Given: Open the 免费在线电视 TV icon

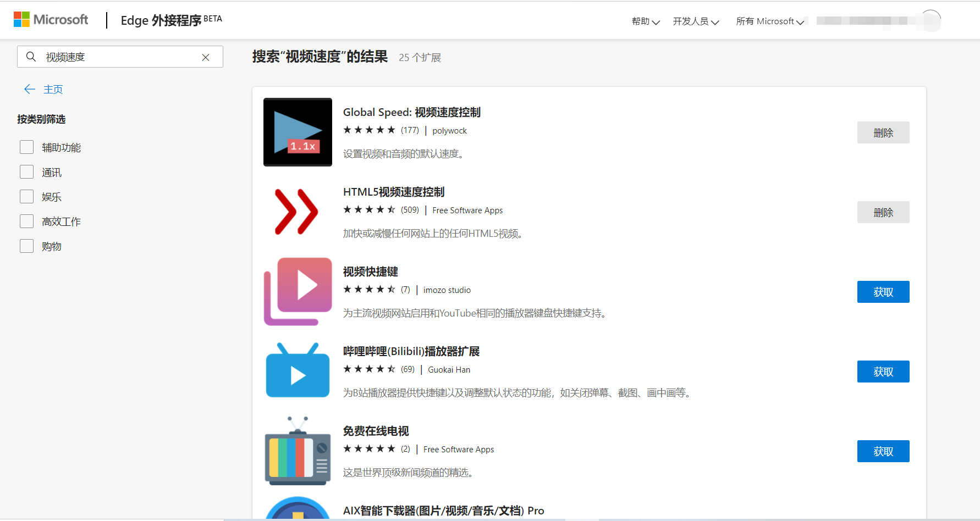Looking at the screenshot, I should click(298, 451).
